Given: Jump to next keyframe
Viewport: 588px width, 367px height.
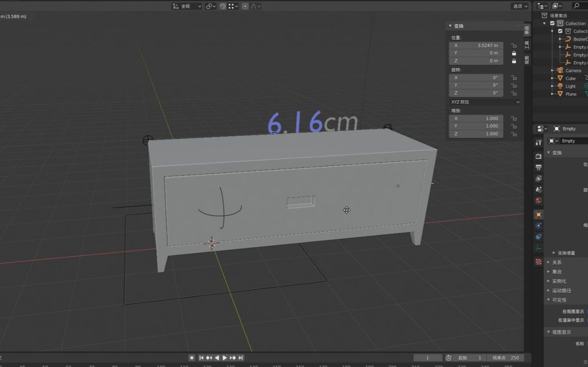Looking at the screenshot, I should (233, 358).
